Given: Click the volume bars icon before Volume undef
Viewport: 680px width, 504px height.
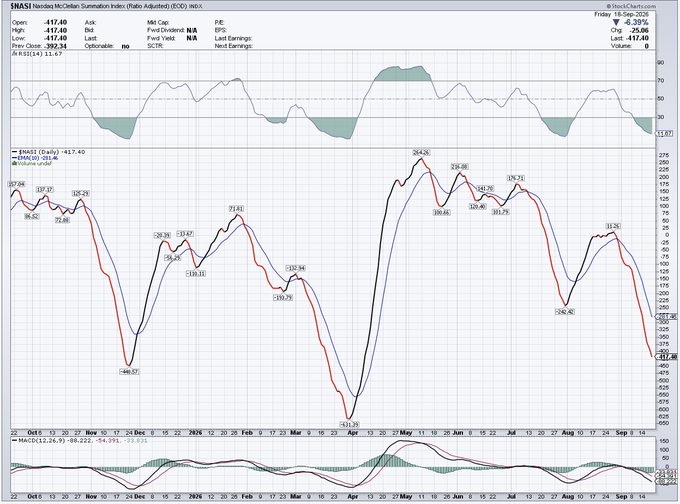Looking at the screenshot, I should [14, 164].
